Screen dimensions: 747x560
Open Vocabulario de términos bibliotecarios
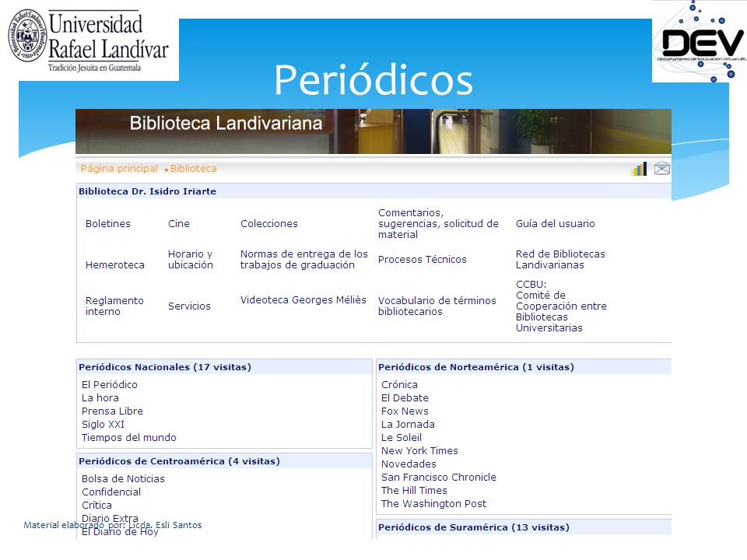tap(437, 306)
